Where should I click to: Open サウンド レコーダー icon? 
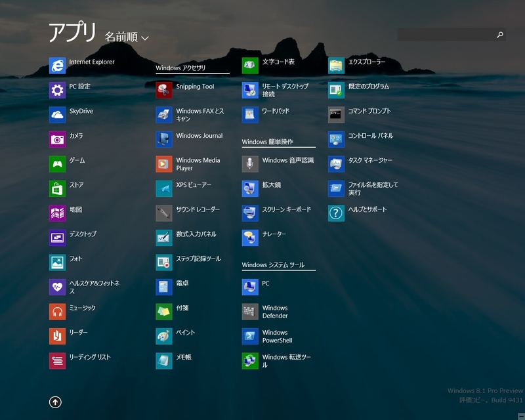(164, 213)
